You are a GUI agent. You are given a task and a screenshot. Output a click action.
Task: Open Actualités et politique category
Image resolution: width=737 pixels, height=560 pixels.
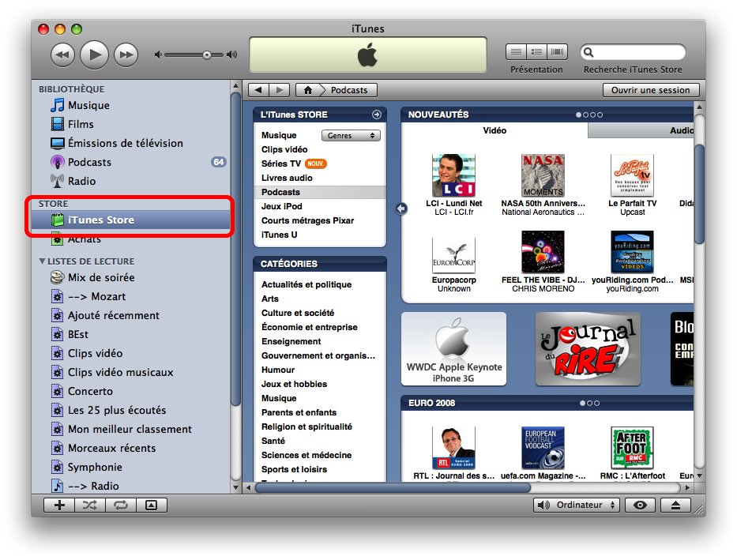(x=306, y=284)
